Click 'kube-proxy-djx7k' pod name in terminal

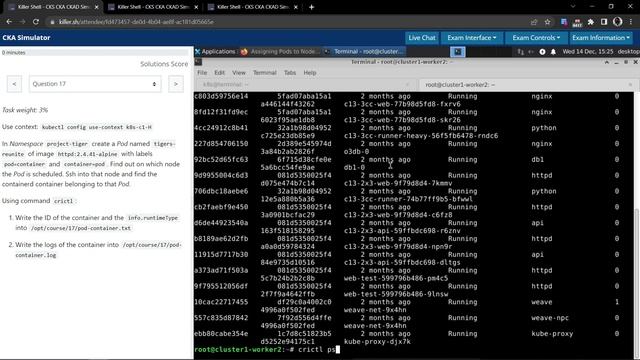point(377,342)
